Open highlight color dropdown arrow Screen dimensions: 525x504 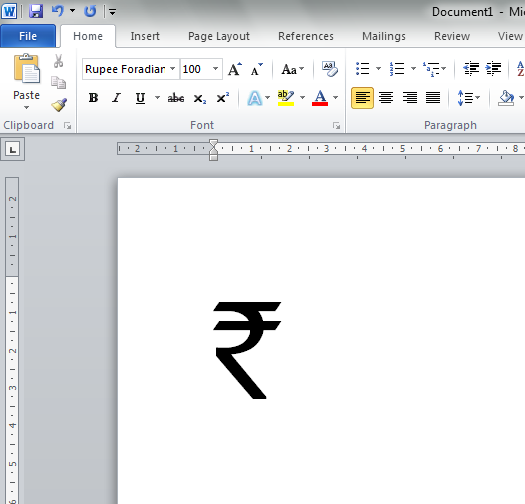(302, 97)
